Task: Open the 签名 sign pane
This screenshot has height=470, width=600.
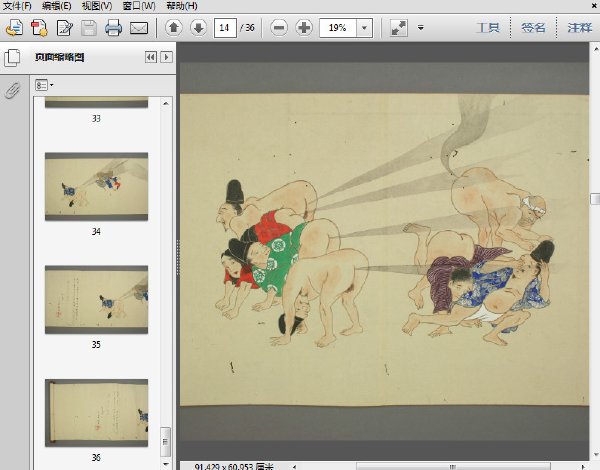Action: pyautogui.click(x=533, y=28)
